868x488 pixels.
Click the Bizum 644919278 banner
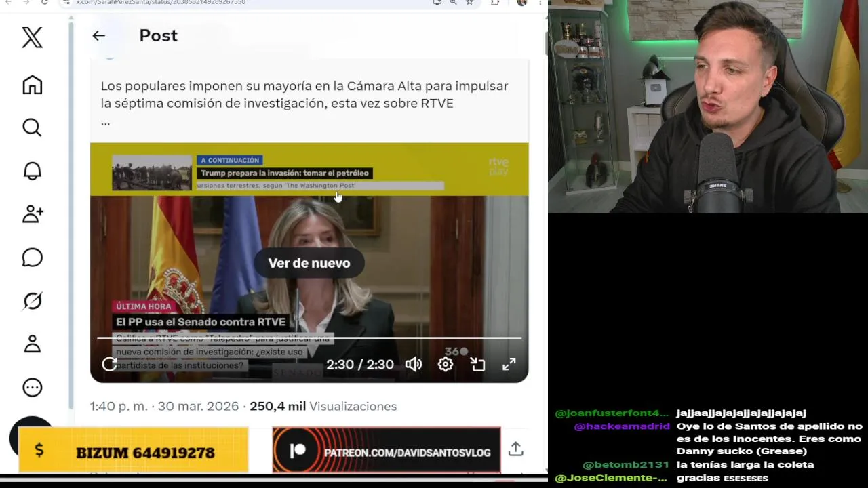pyautogui.click(x=133, y=450)
